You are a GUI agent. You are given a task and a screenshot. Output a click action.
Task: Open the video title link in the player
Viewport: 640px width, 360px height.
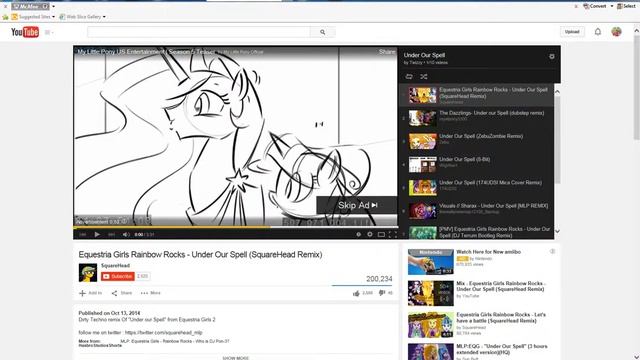(x=146, y=52)
